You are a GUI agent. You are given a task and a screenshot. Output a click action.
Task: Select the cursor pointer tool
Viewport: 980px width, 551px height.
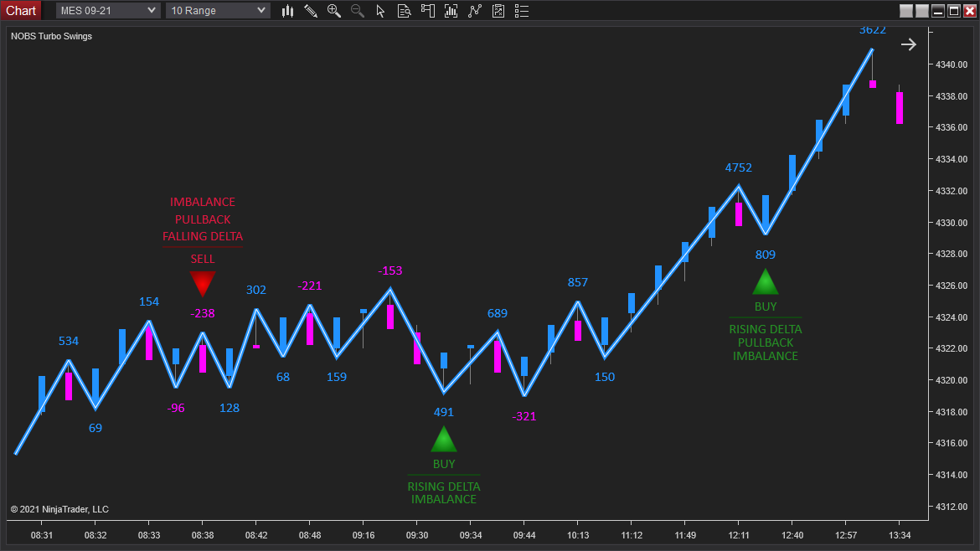pyautogui.click(x=380, y=11)
